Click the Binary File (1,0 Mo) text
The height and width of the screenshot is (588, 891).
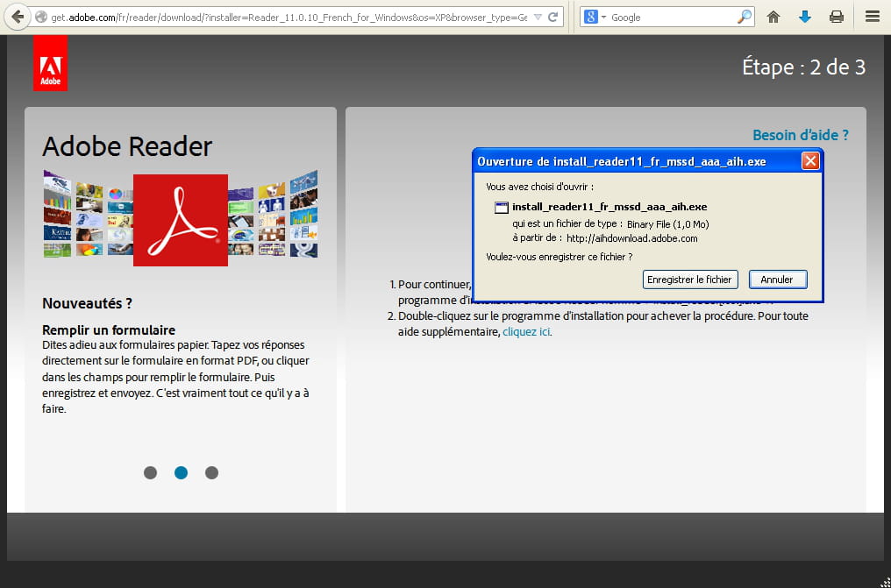click(x=667, y=224)
